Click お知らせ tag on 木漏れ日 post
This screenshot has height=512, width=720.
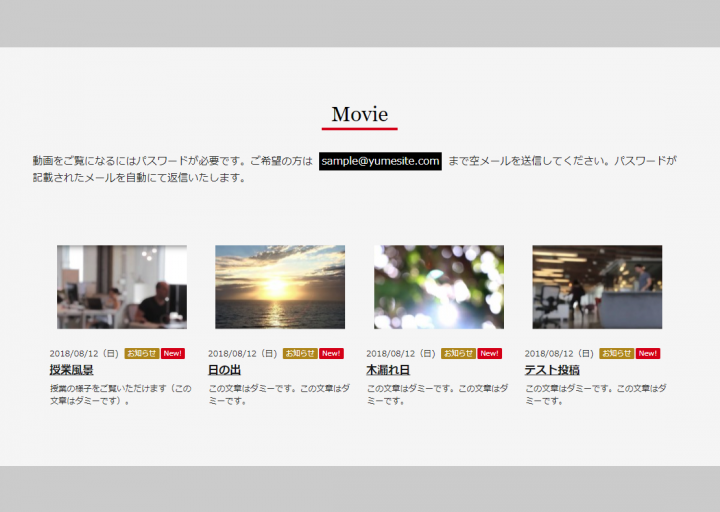click(459, 354)
